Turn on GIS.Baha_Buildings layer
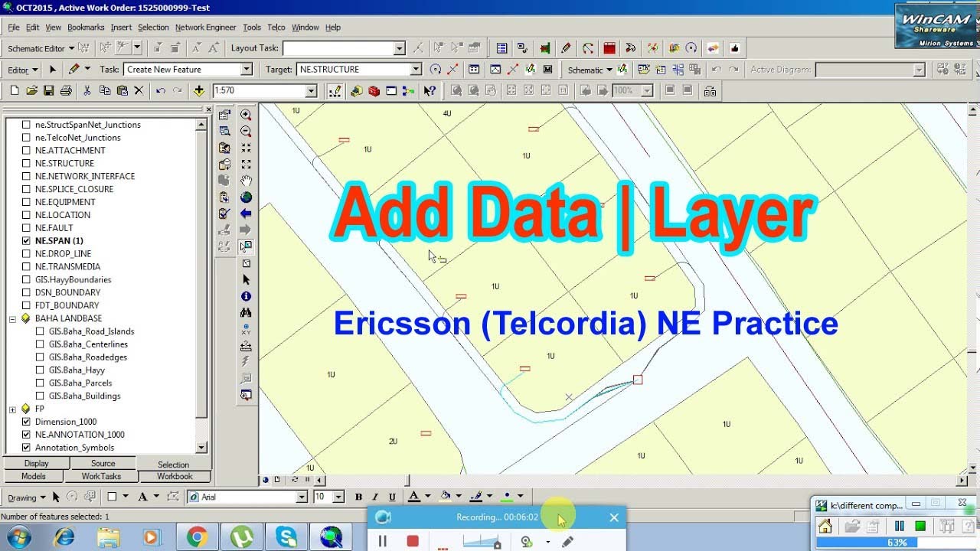This screenshot has height=551, width=980. pyautogui.click(x=40, y=396)
